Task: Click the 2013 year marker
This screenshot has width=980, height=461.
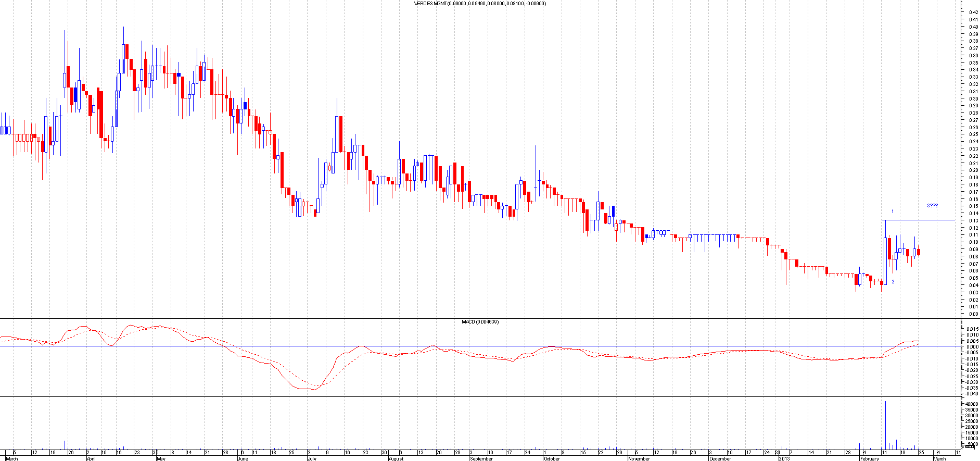Action: [x=784, y=458]
